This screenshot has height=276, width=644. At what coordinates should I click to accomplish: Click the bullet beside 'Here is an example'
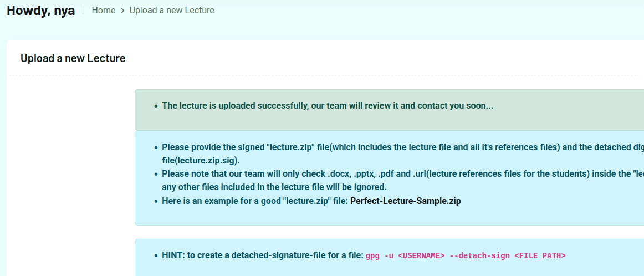156,201
